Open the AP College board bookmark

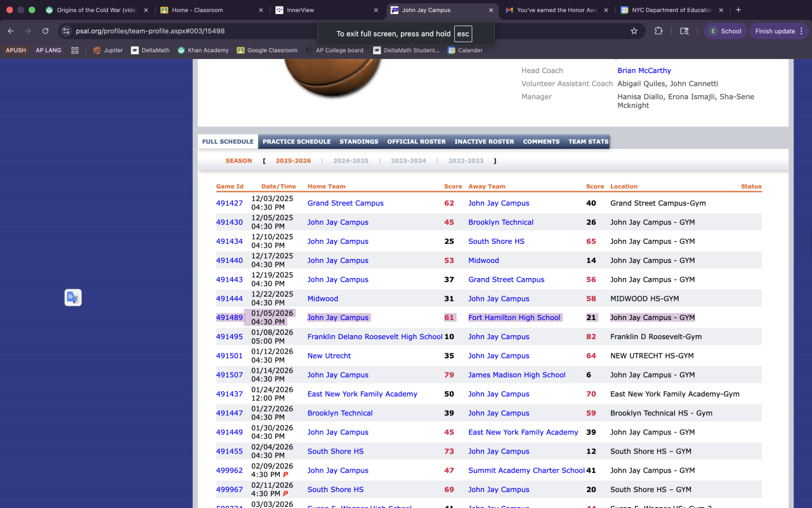pos(334,50)
